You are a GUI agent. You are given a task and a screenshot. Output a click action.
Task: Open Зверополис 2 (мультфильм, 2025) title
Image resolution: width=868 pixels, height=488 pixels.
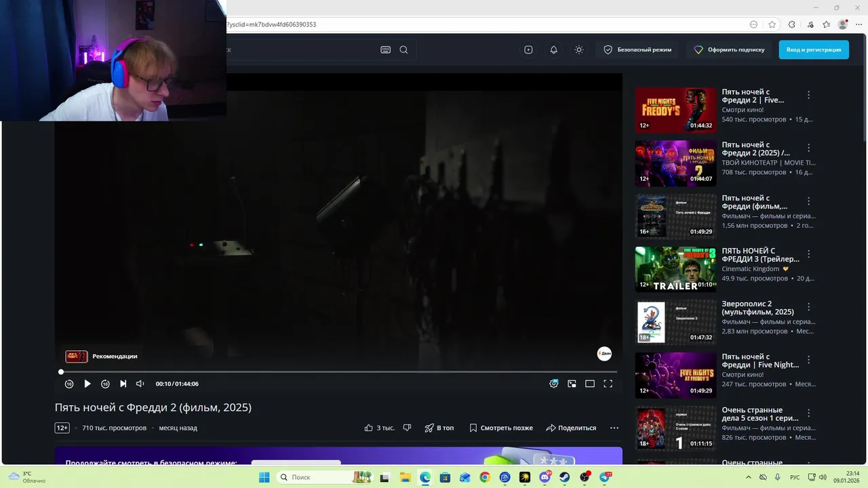[x=757, y=308]
